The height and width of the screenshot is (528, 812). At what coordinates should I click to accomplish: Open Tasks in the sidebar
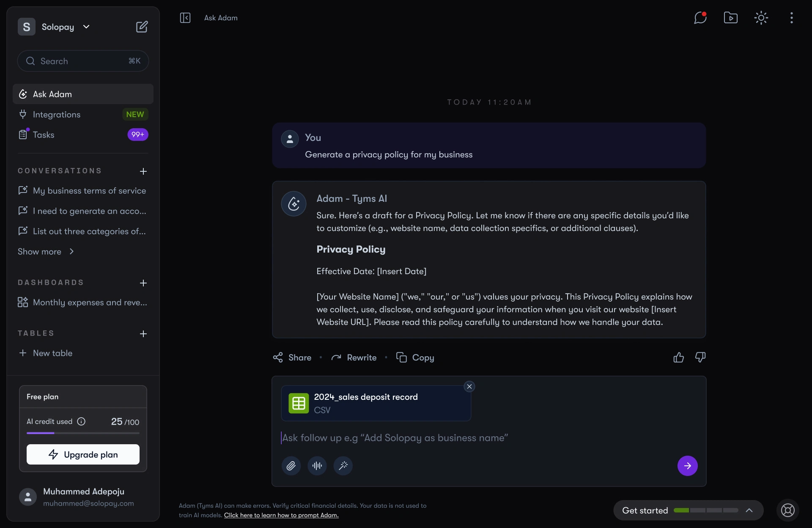44,135
